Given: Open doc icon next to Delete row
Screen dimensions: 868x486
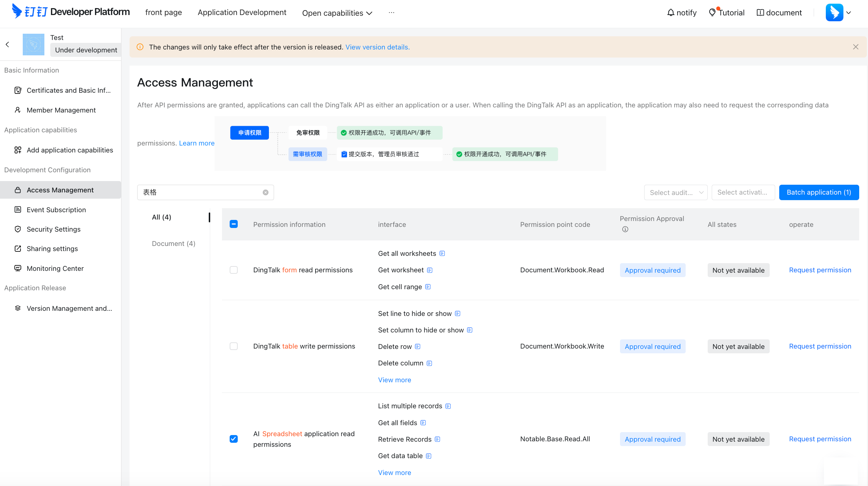Looking at the screenshot, I should pyautogui.click(x=417, y=346).
